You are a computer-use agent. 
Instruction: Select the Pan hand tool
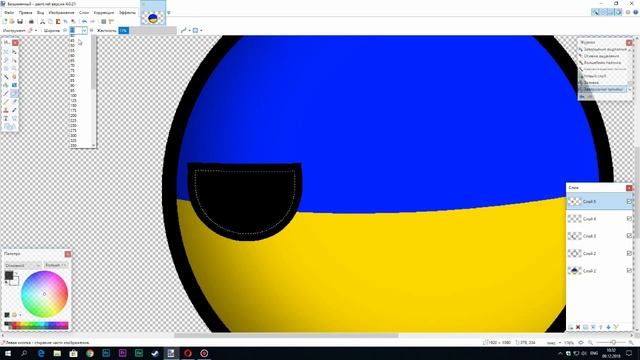(x=14, y=76)
